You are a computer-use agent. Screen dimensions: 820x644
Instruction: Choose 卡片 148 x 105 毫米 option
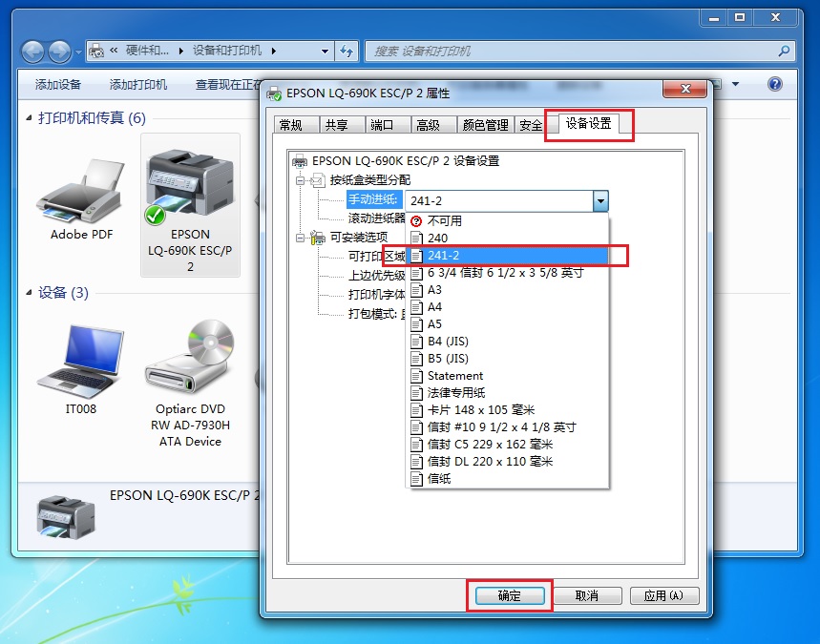pos(507,410)
